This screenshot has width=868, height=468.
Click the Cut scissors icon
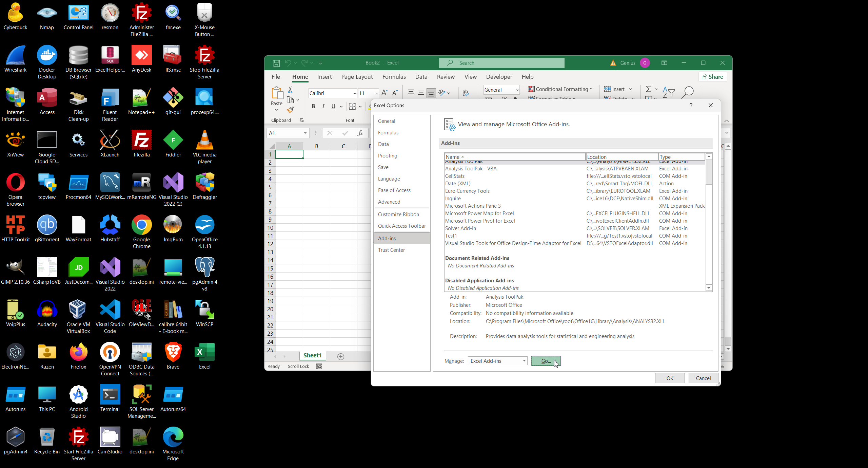(x=290, y=90)
